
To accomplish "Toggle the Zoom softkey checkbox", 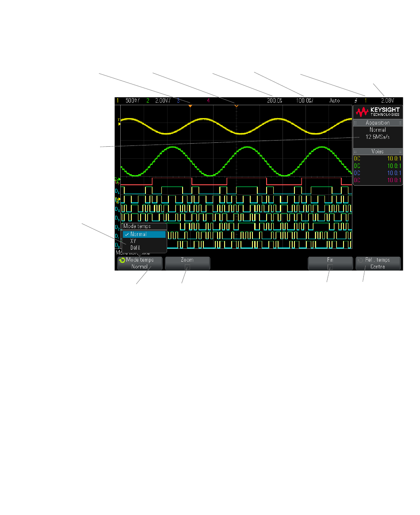I will tap(187, 267).
